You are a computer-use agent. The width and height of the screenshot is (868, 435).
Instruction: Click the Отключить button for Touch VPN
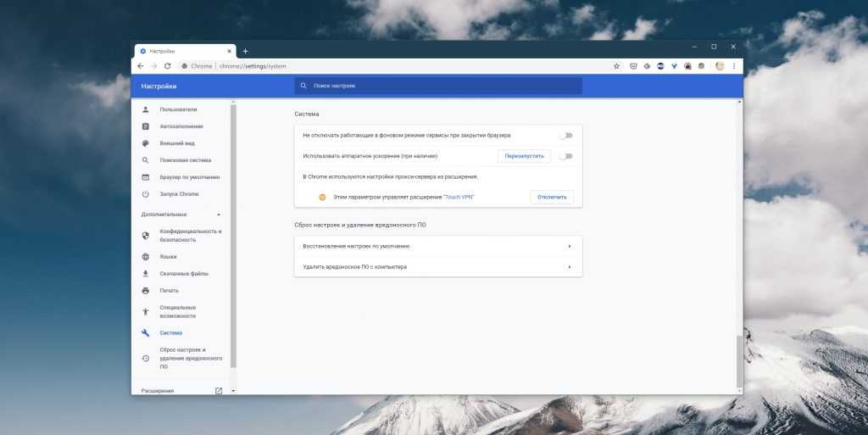point(552,197)
